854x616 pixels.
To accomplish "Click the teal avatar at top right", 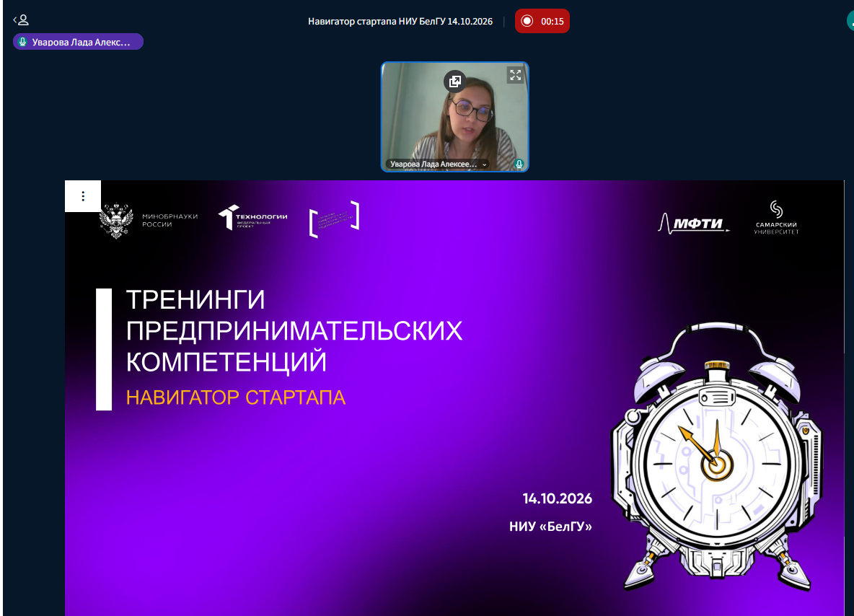I will 850,21.
